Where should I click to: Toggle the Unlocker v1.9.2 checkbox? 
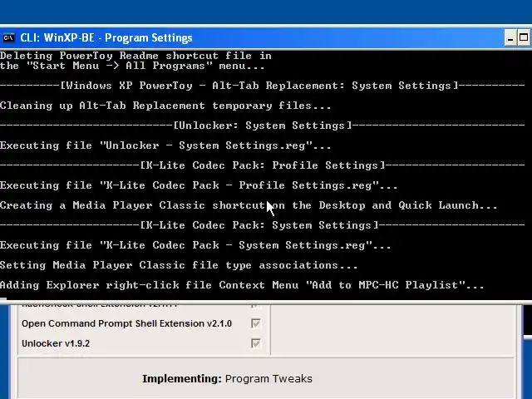pos(255,343)
